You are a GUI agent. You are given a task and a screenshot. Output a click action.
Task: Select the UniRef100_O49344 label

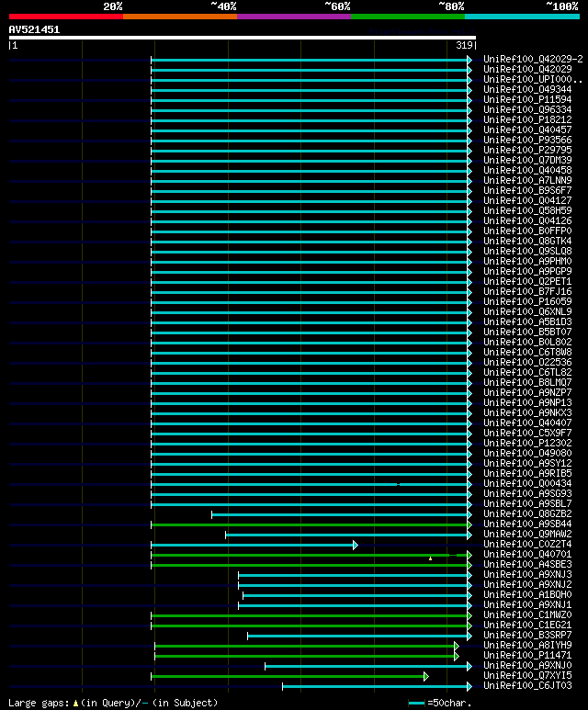[527, 90]
